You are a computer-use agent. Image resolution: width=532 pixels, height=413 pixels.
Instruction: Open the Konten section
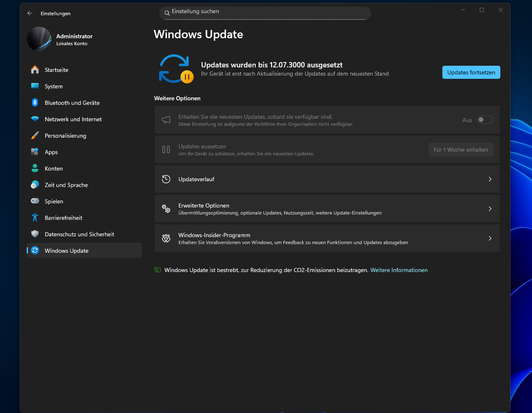coord(84,168)
